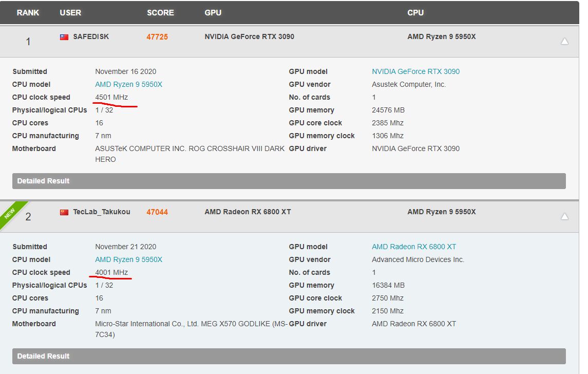This screenshot has height=374, width=588.
Task: Open Detailed Result for the SAFEDISK entry
Action: (289, 181)
